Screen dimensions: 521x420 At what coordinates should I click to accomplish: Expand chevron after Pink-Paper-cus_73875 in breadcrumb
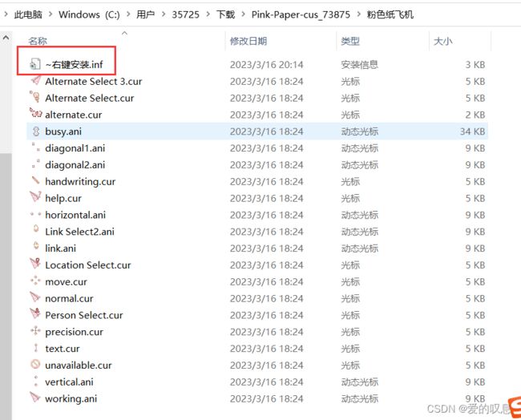point(359,14)
